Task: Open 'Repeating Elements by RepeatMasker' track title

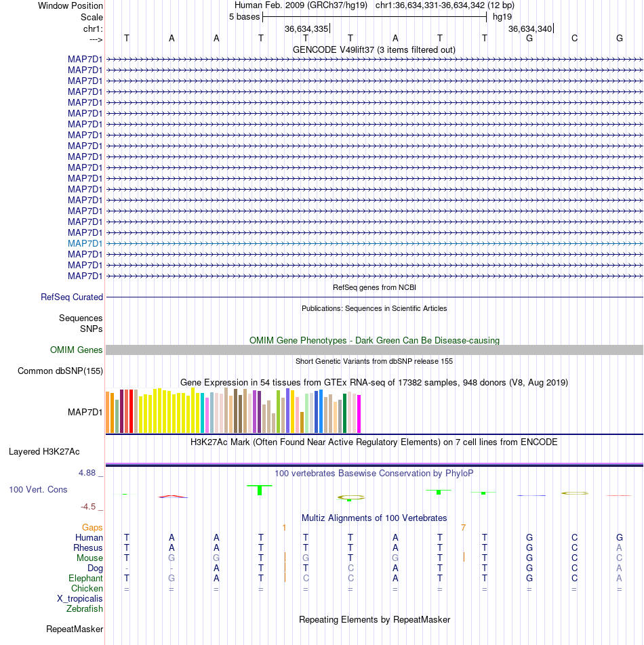Action: pyautogui.click(x=374, y=619)
